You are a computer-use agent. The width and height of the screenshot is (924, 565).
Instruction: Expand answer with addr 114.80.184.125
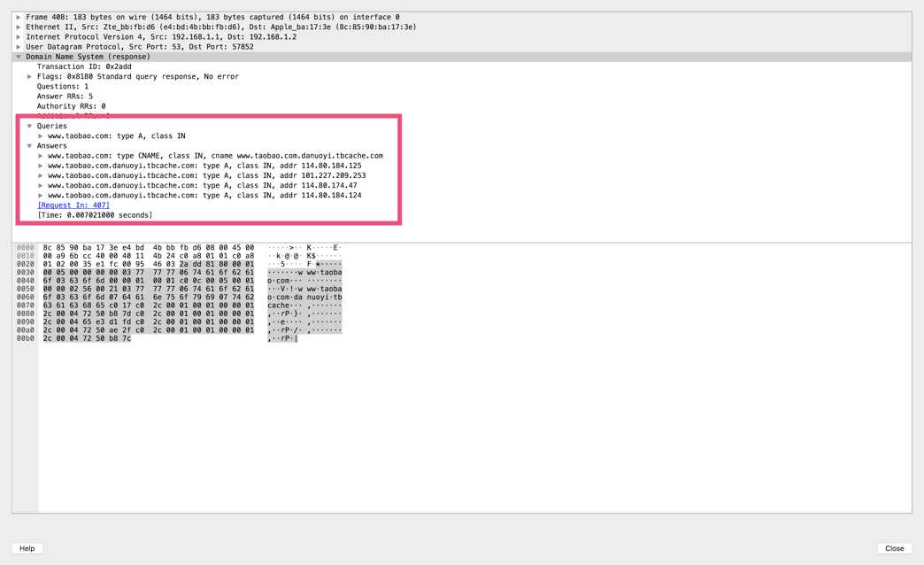41,166
